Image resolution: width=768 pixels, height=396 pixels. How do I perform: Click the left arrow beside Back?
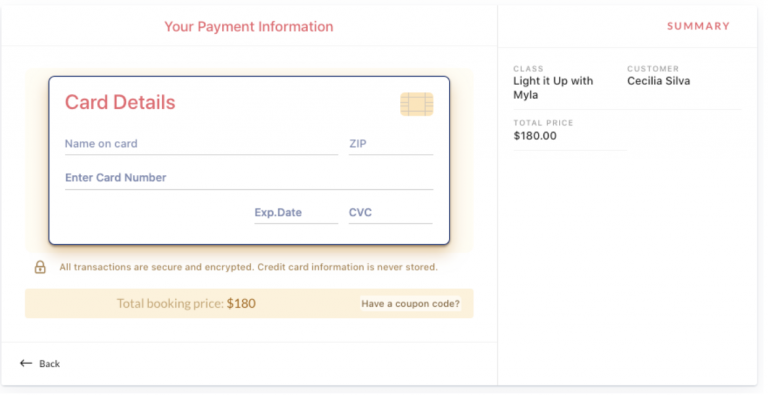click(26, 363)
